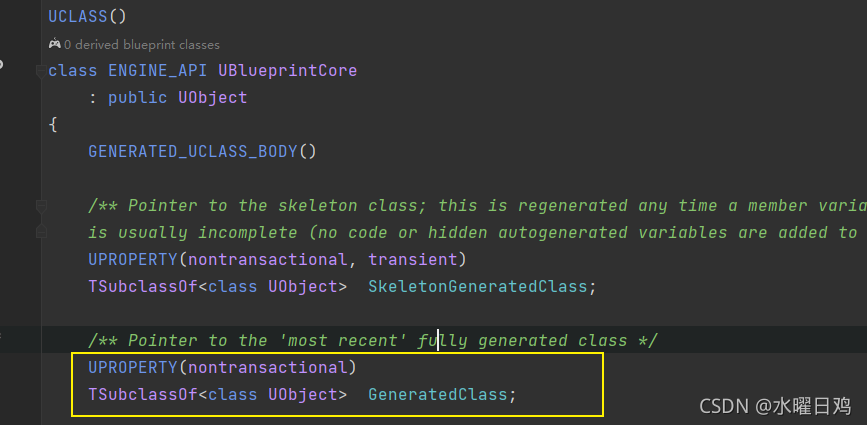Select the SkeletonGeneratedClass variable name

coord(478,286)
